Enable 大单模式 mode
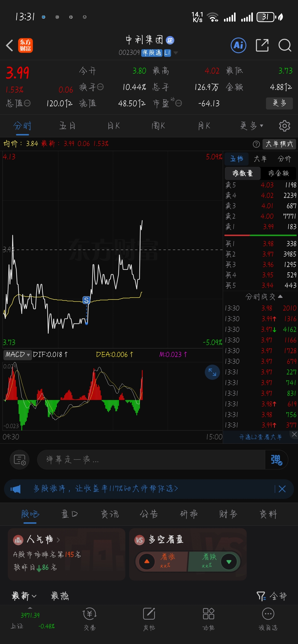The width and height of the screenshot is (298, 644). tap(279, 144)
